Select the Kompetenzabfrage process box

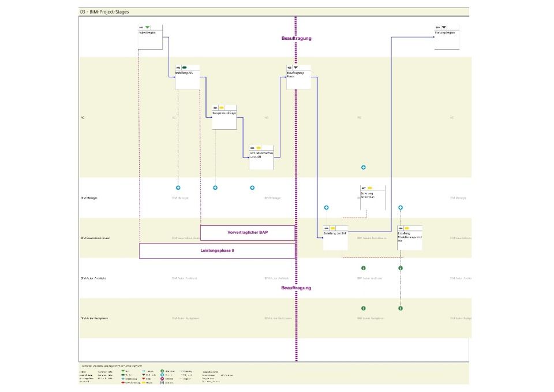tap(224, 117)
